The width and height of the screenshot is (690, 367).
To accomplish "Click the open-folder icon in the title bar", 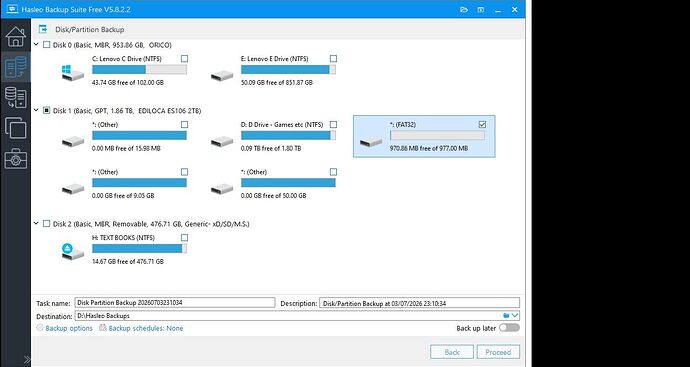I will coord(464,9).
